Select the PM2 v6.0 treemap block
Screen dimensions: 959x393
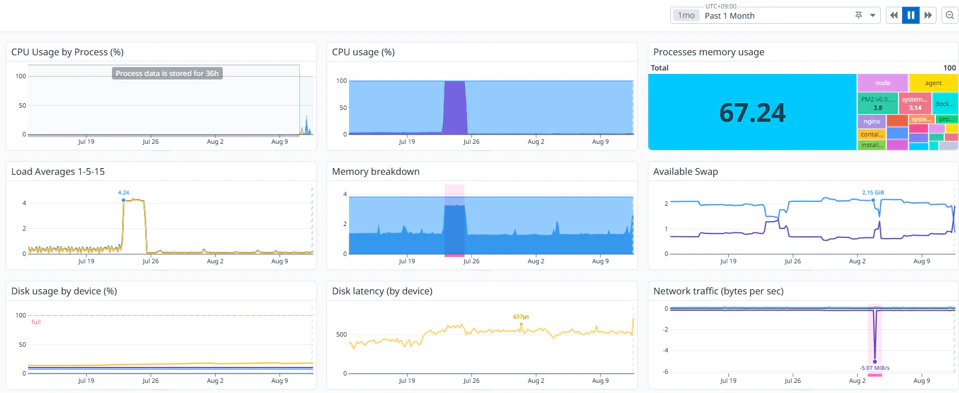[x=878, y=103]
